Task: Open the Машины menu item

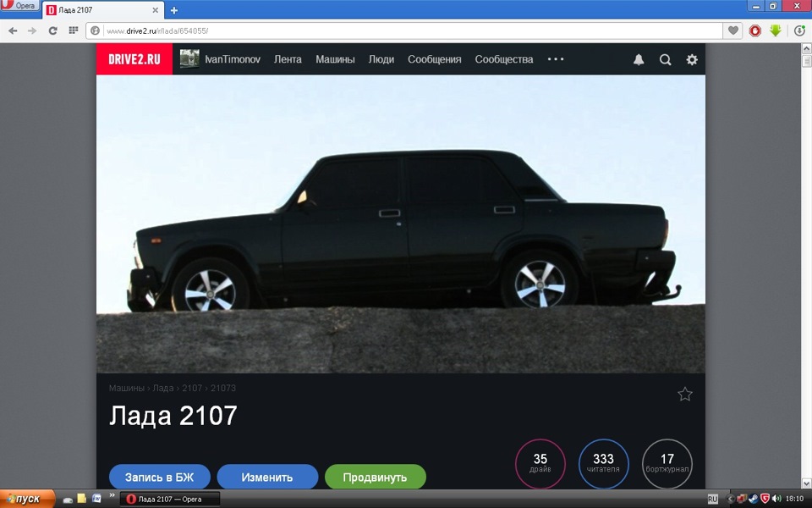Action: click(335, 59)
